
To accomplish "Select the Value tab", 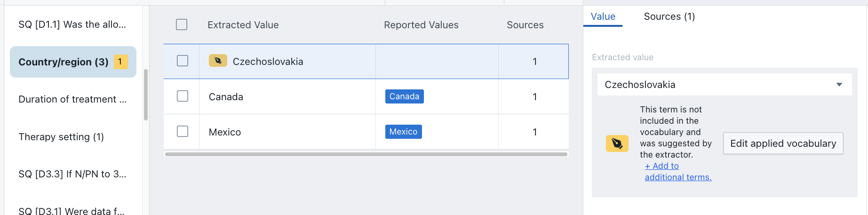I will coord(603,16).
